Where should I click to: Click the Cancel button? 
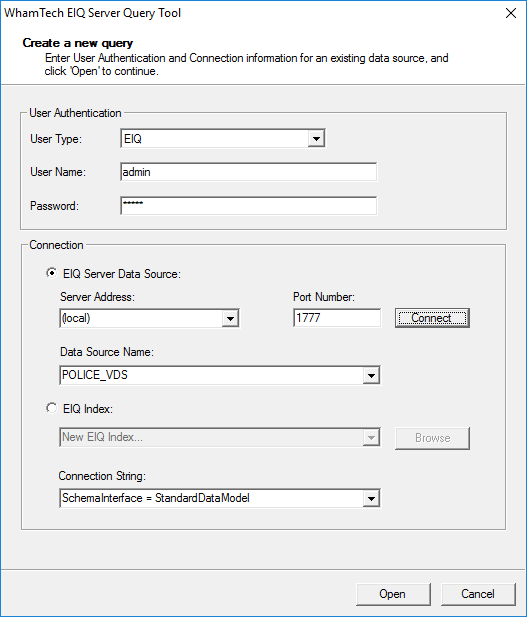(478, 594)
